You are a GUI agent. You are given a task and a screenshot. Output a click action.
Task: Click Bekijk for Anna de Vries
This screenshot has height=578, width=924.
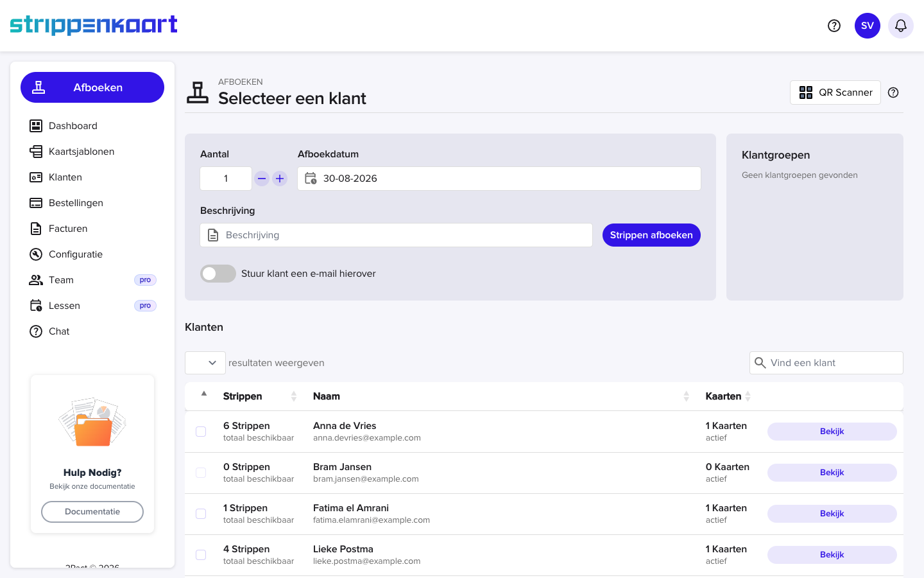832,432
